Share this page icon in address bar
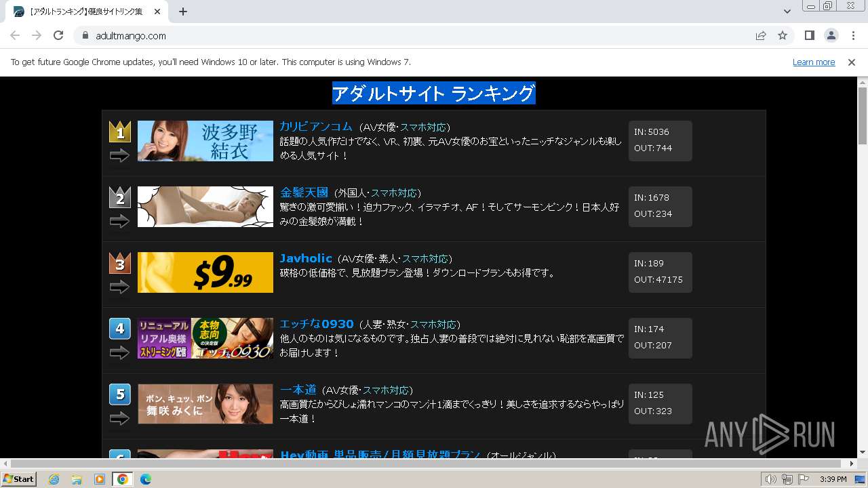 tap(761, 36)
